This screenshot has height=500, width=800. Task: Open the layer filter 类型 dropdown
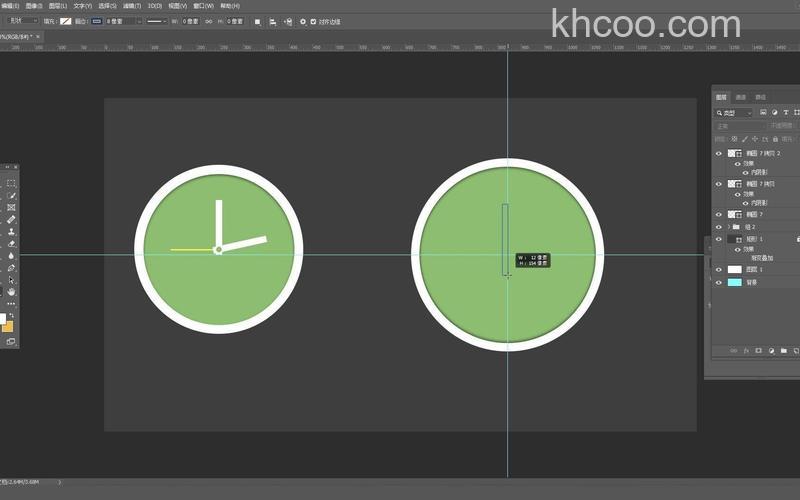tap(735, 113)
